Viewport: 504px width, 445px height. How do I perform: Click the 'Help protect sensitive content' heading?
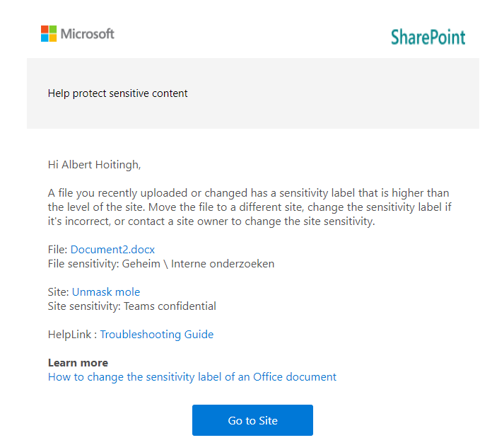click(118, 93)
